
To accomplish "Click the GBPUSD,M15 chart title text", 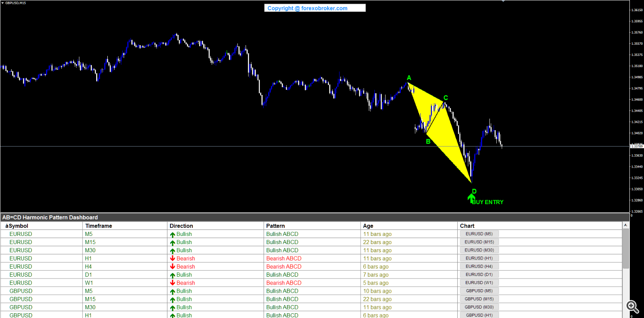I will coord(15,3).
